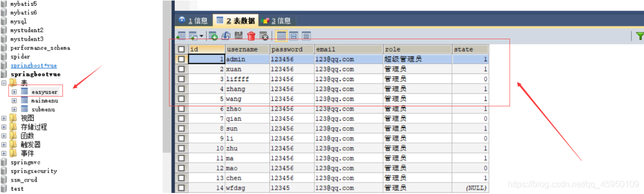Screen dimensions: 644x194
Task: Expand the 视图 views node
Action: click(x=4, y=118)
